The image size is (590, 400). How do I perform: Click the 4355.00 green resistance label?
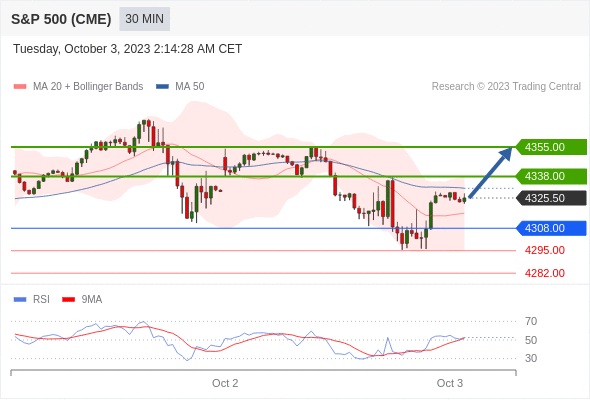click(551, 147)
